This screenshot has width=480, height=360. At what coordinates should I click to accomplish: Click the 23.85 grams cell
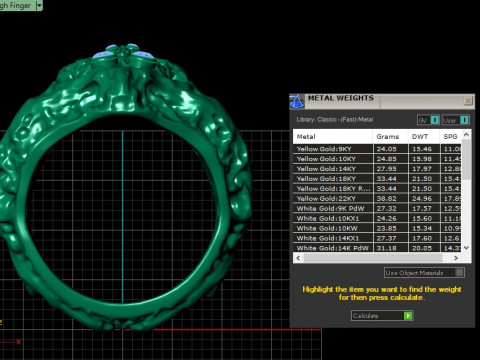point(390,228)
